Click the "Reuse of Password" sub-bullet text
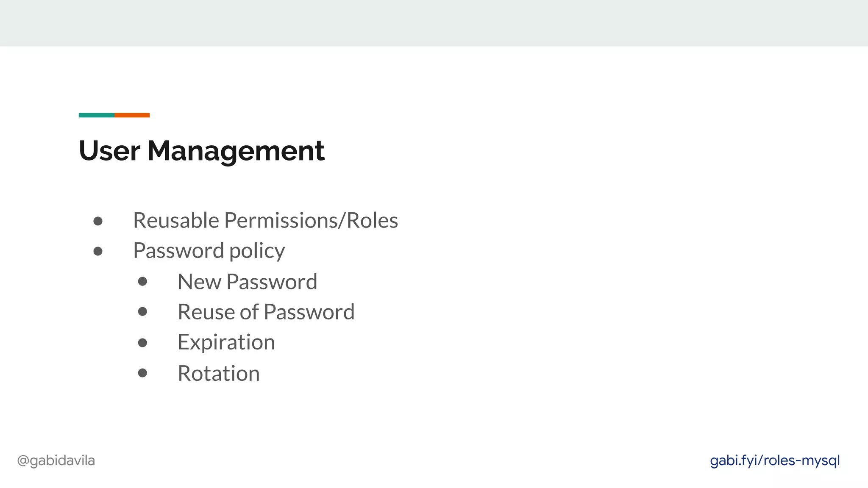The width and height of the screenshot is (868, 488). point(266,312)
